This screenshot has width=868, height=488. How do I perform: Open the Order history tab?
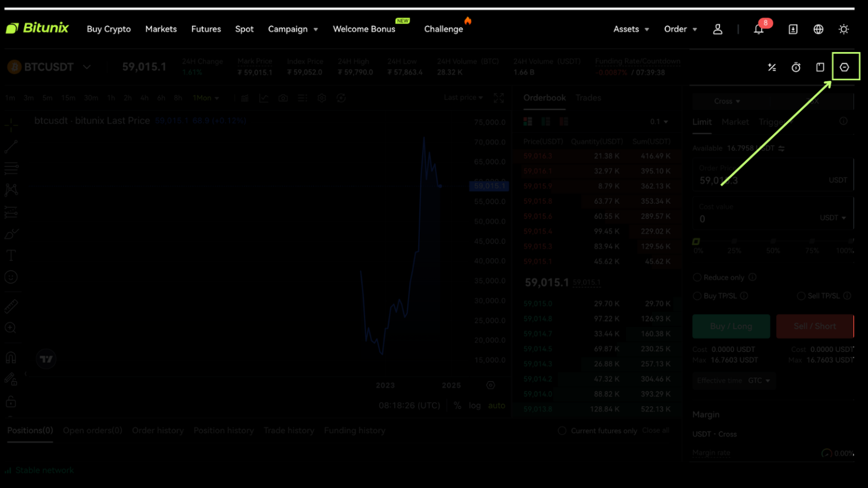coord(158,430)
